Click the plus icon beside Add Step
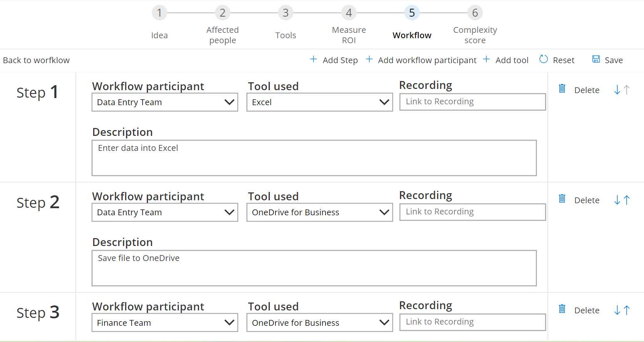This screenshot has width=644, height=342. tap(313, 59)
